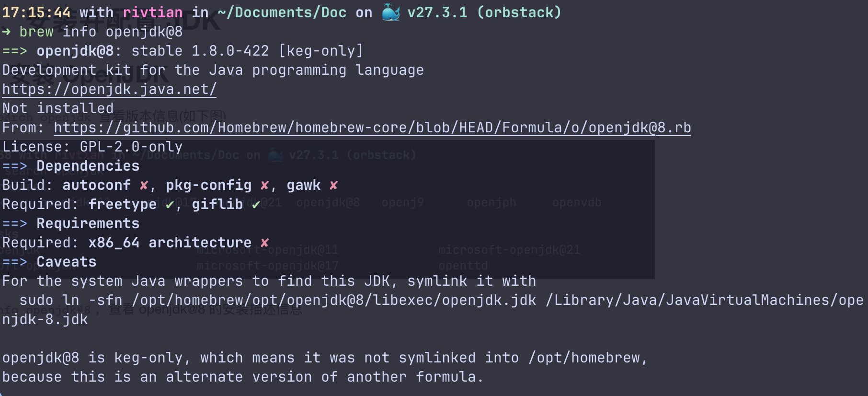The image size is (868, 396).
Task: Open the GitHub Homebrew formula openjdk@8.rb link
Action: coord(372,128)
